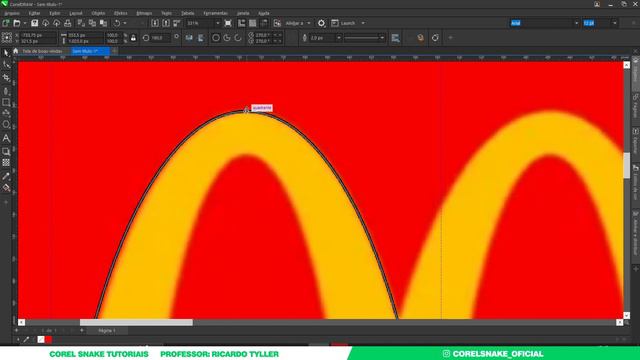Select the Text tool
This screenshot has height=360, width=640.
(6, 138)
